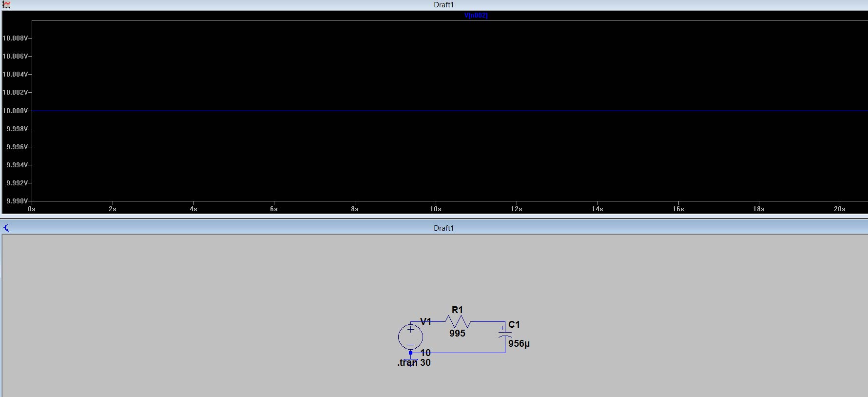Click the 956µ capacitance value text
Viewport: 868px width, 397px height.
click(519, 344)
